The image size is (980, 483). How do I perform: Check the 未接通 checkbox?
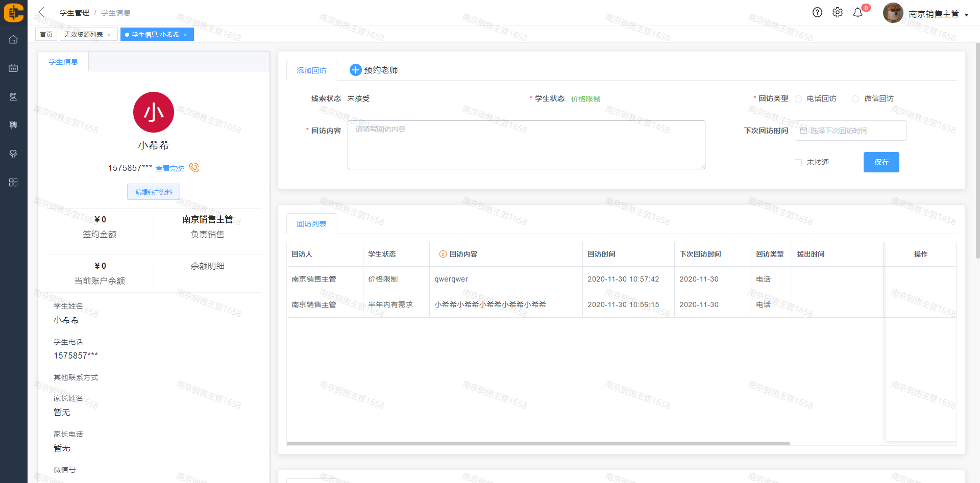[x=798, y=163]
